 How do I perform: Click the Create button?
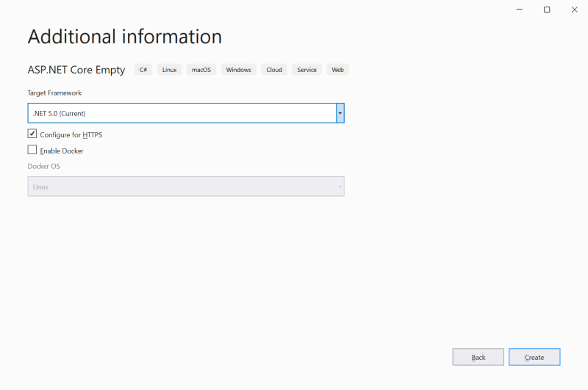534,357
